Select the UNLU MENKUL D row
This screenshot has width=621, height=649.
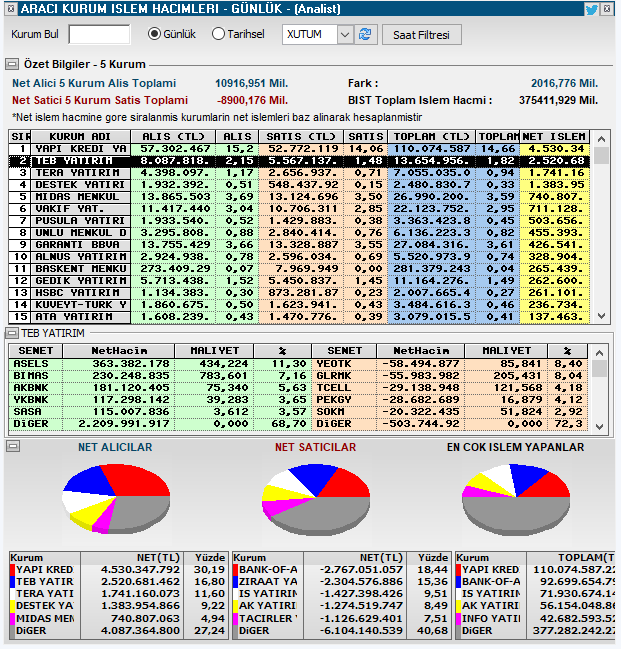pyautogui.click(x=298, y=233)
